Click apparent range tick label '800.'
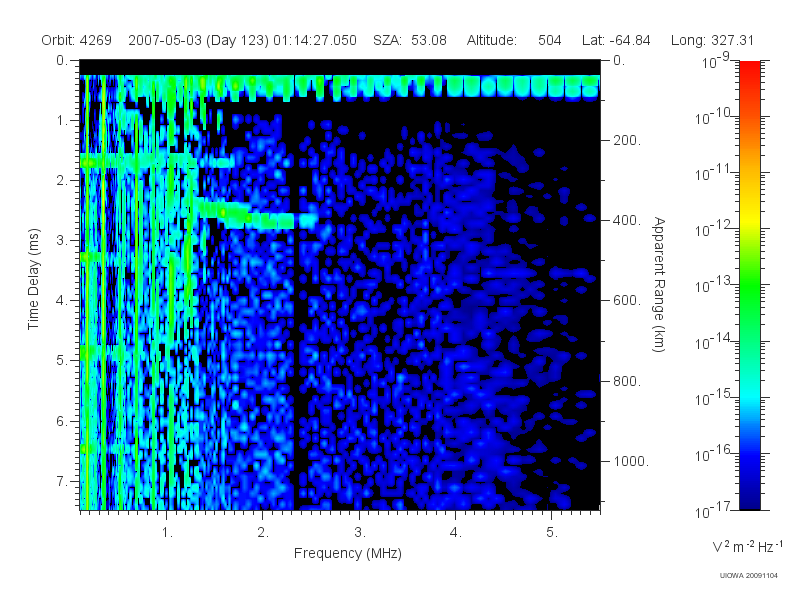 point(627,381)
